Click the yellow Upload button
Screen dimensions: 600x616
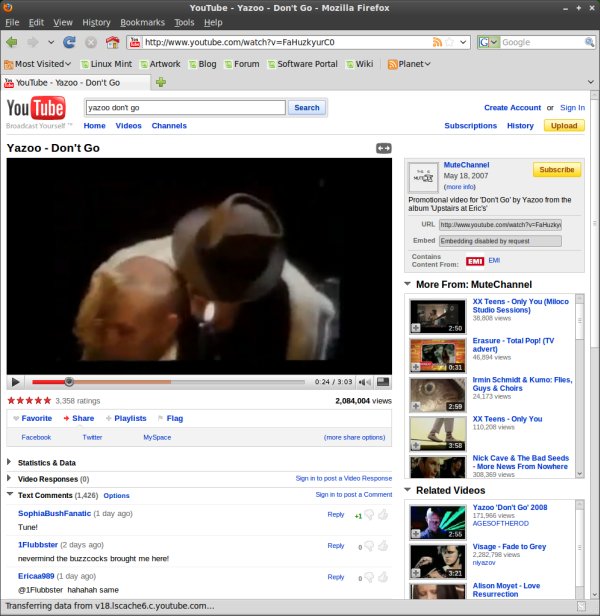[x=564, y=126]
